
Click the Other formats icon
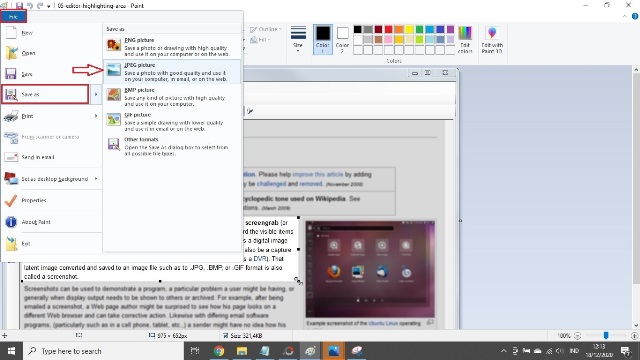point(113,144)
